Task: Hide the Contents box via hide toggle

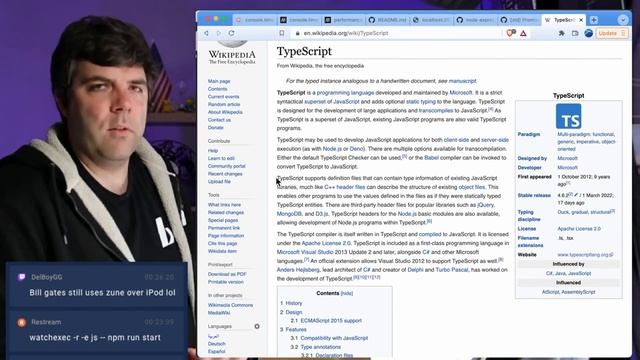Action: [x=347, y=293]
